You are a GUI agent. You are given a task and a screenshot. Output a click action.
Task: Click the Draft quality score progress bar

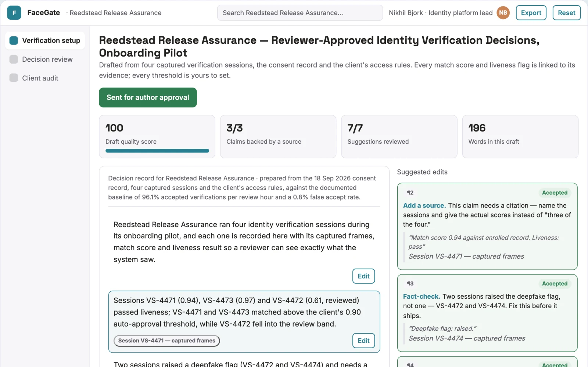[x=157, y=151]
